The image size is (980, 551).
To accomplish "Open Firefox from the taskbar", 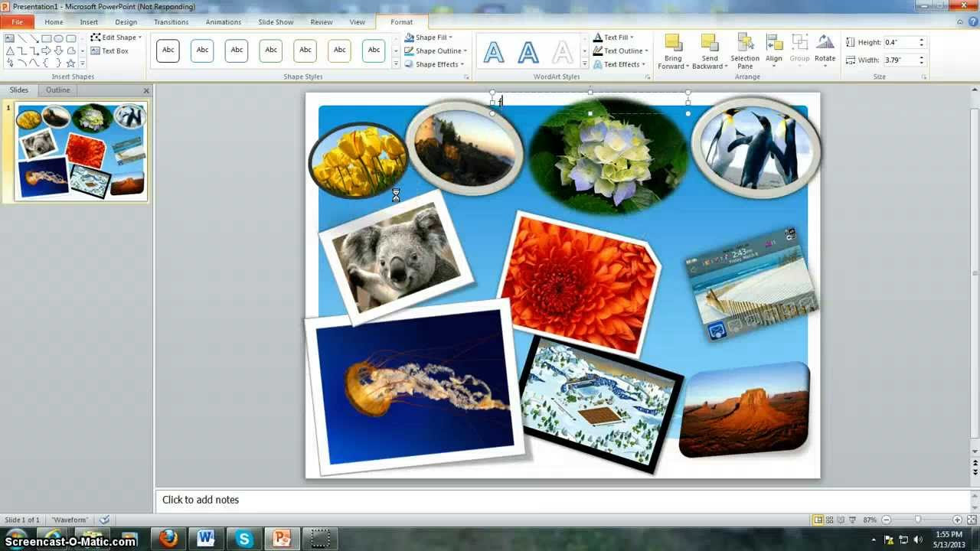I will tap(168, 538).
